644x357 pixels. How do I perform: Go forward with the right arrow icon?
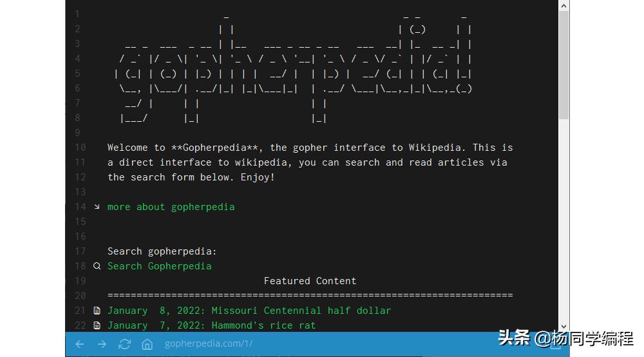[102, 344]
